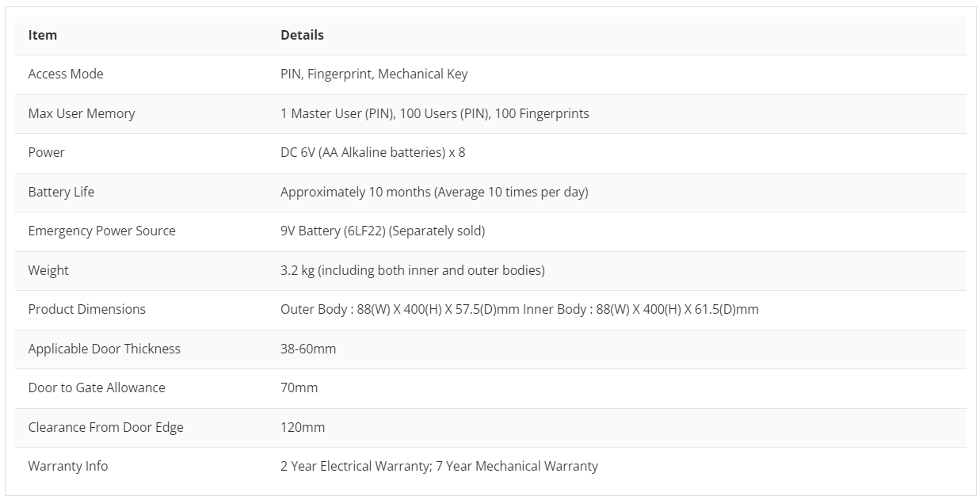
Task: Click 'DC 6V (AA Alkaline batteries) x 8'
Action: (x=372, y=152)
